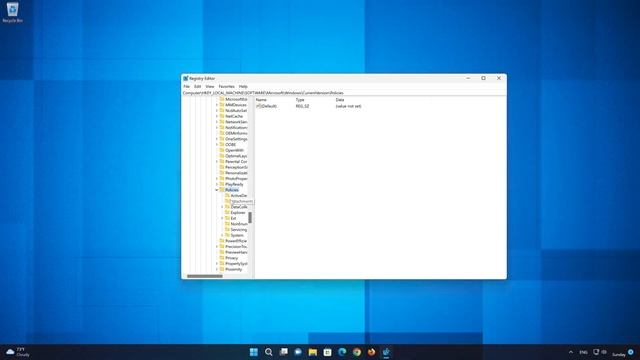Launch Microsoft Edge from the taskbar
The image size is (640, 360).
342,352
